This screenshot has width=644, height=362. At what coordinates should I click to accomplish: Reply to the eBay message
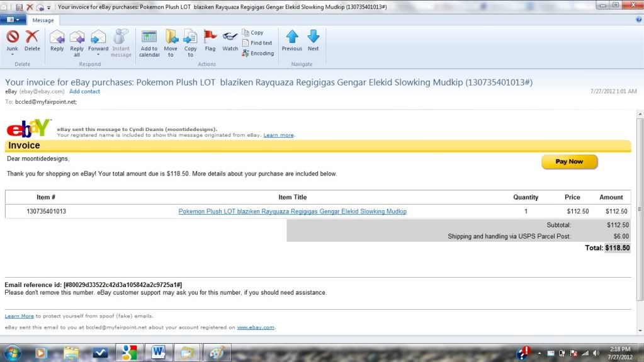[57, 41]
